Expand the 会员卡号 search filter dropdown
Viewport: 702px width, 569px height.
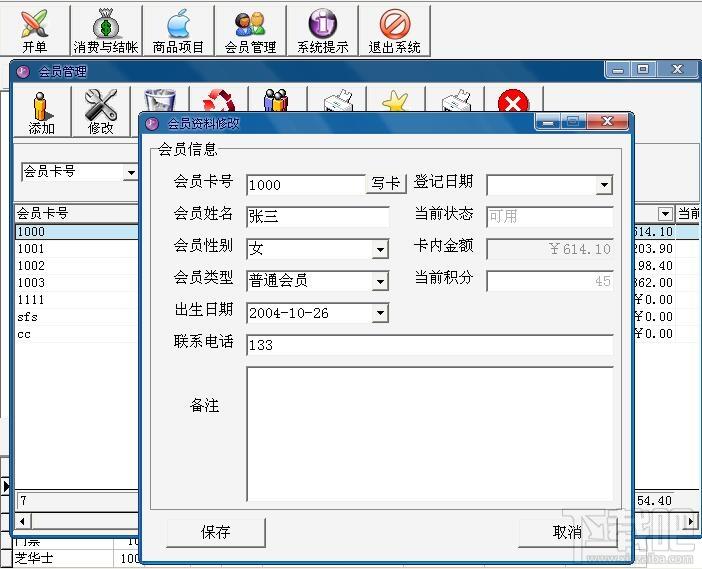131,172
